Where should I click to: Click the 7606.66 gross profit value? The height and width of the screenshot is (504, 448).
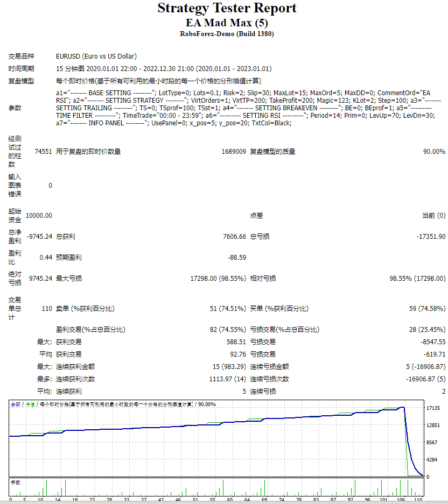pos(234,236)
